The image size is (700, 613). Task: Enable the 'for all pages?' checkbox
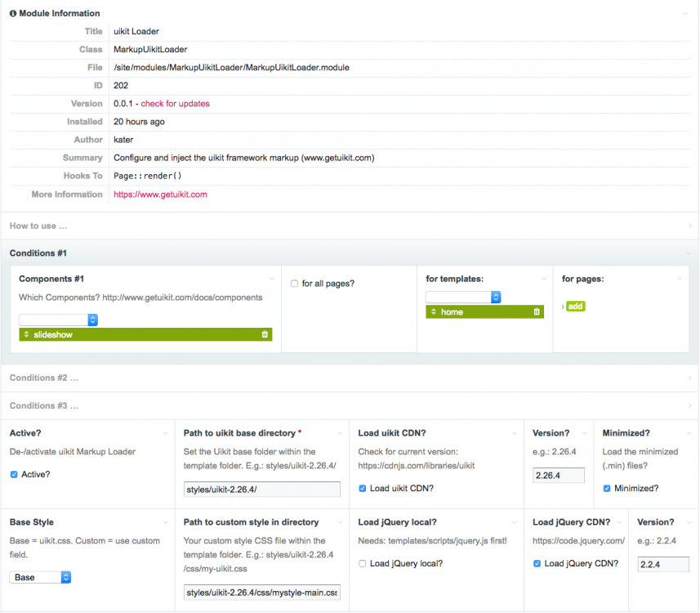pos(295,284)
